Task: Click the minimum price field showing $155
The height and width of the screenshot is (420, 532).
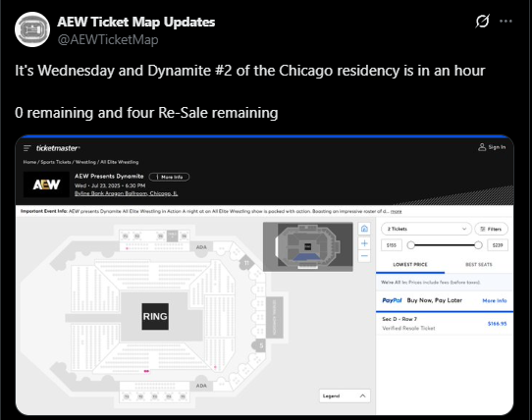Action: (x=392, y=245)
